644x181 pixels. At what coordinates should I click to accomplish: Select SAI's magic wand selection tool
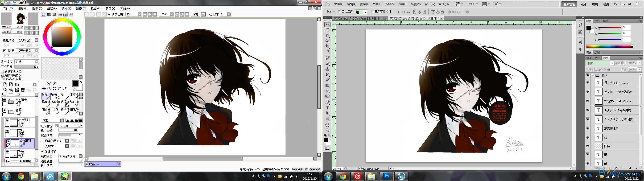[54, 83]
